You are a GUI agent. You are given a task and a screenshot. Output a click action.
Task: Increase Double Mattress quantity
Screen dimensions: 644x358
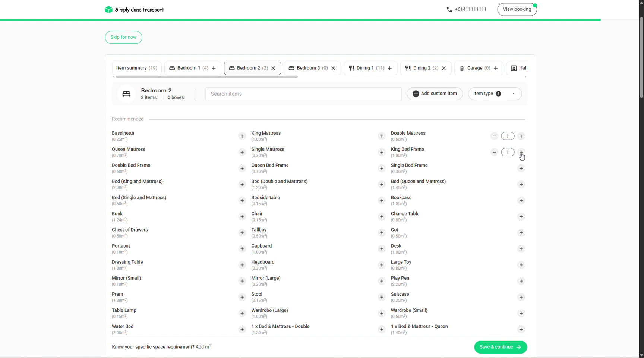521,136
